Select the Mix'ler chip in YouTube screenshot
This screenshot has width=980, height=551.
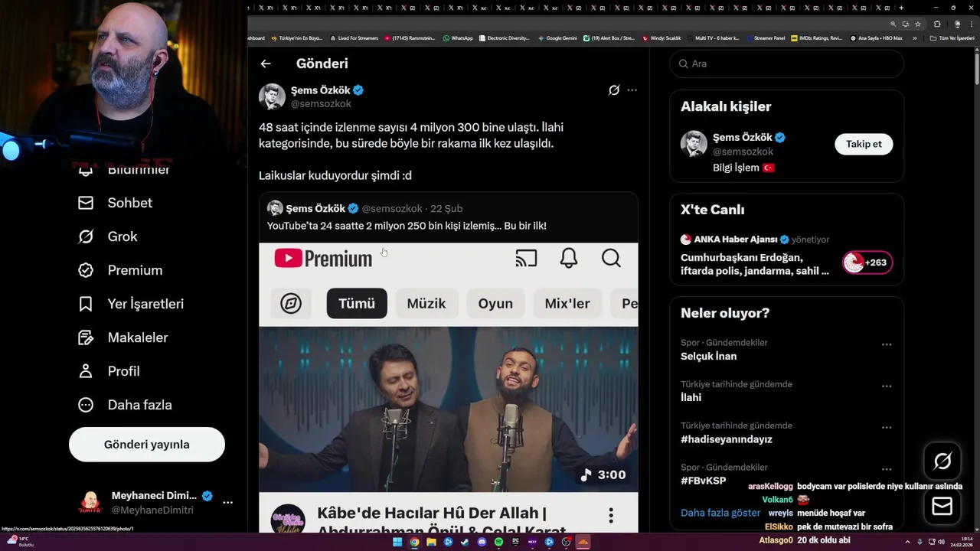pos(567,304)
